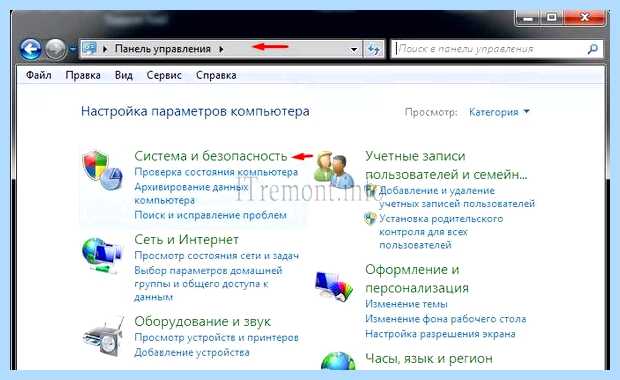620x380 pixels.
Task: Click the magnifier search icon
Action: click(592, 49)
